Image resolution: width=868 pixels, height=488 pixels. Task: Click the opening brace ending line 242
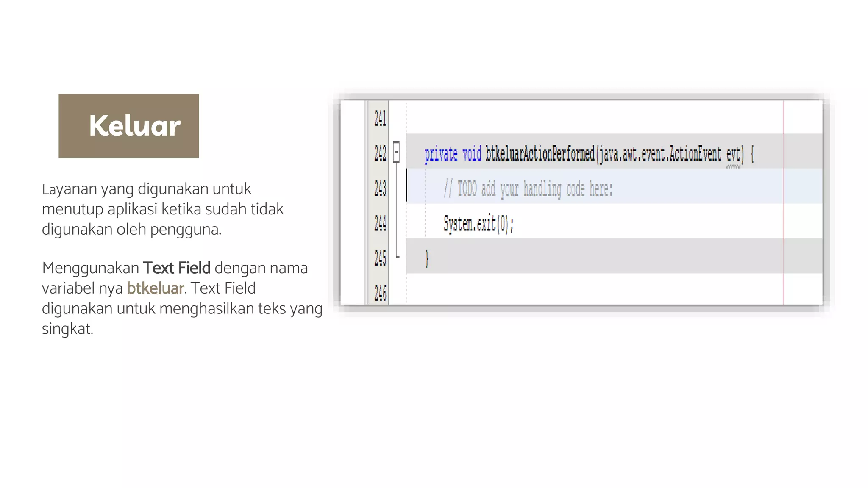tap(752, 154)
